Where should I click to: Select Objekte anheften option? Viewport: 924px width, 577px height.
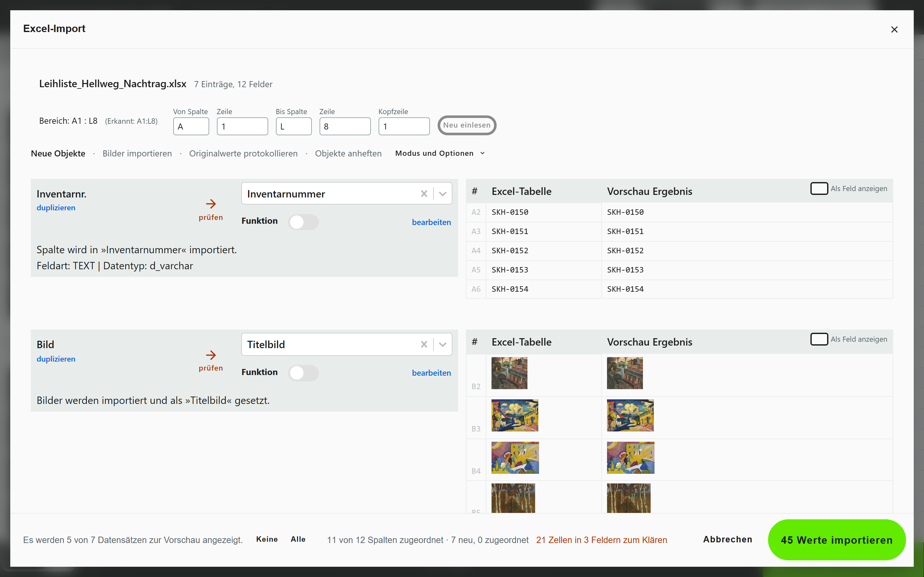tap(348, 154)
